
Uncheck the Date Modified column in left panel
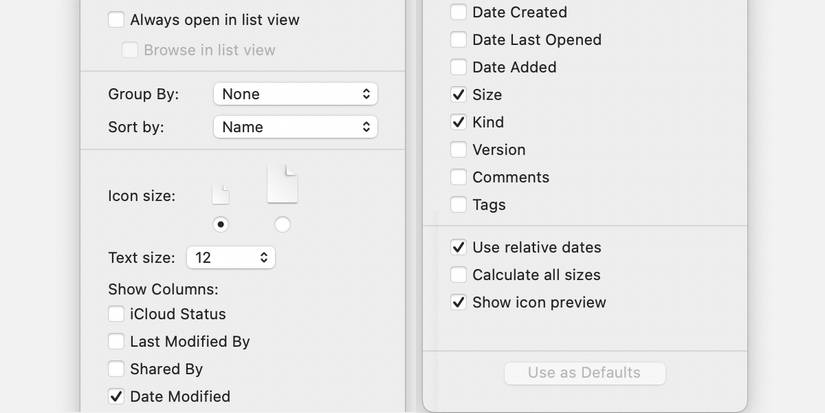pos(116,396)
